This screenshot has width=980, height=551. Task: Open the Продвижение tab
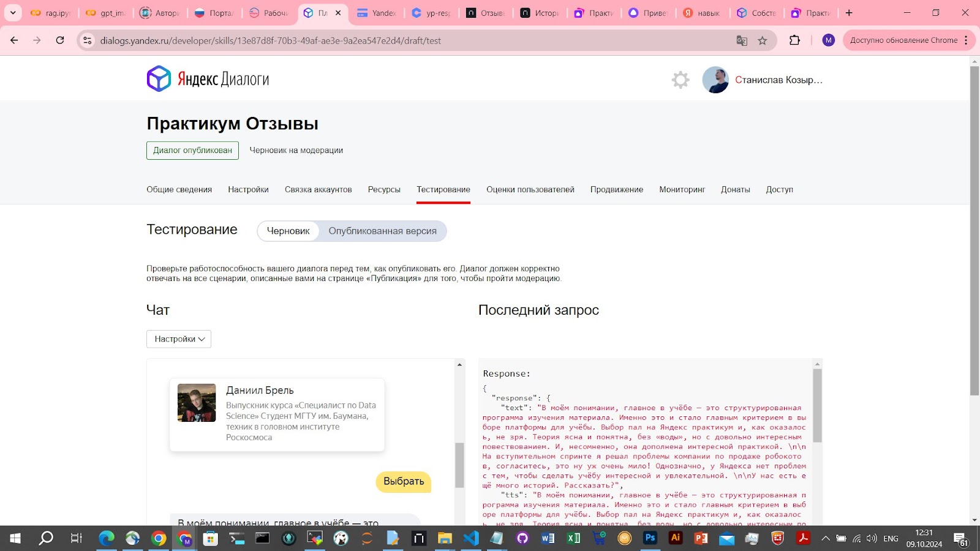(617, 190)
